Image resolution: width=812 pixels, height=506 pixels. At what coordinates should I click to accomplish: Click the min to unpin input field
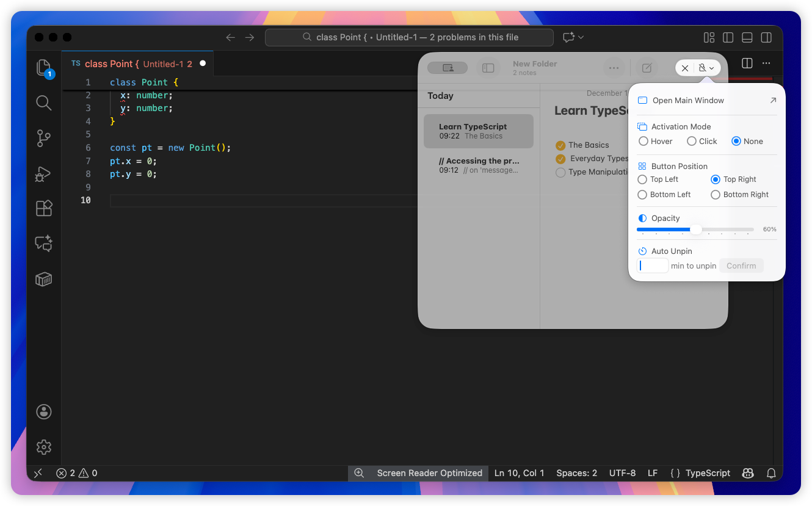point(652,266)
